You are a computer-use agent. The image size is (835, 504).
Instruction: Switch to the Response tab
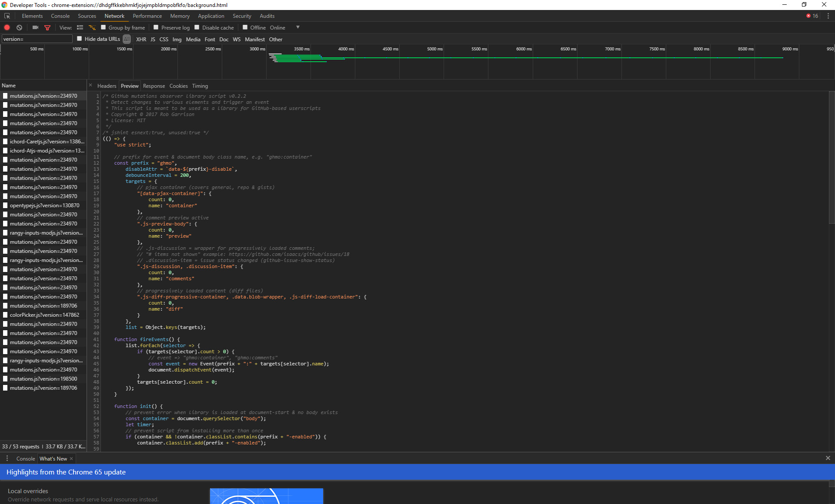[x=154, y=86]
